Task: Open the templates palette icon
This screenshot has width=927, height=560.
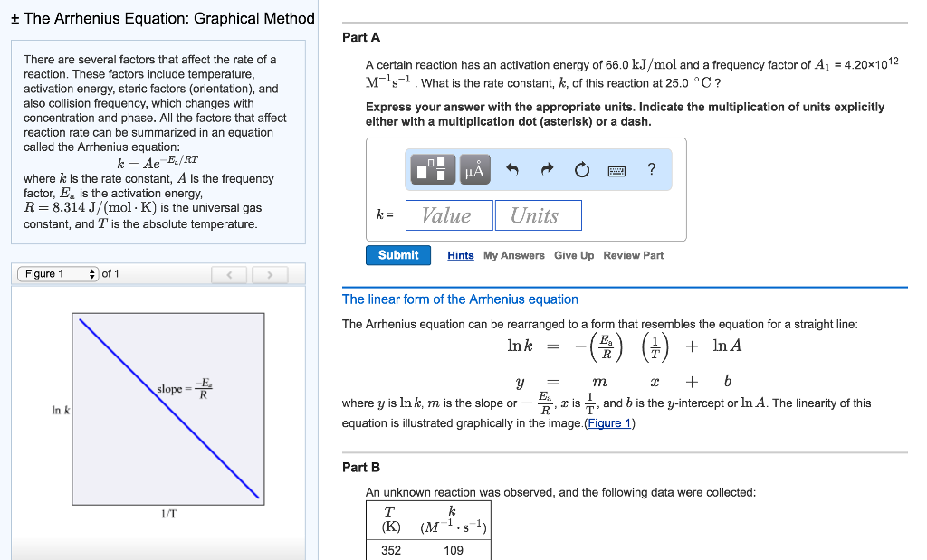Action: (x=433, y=169)
